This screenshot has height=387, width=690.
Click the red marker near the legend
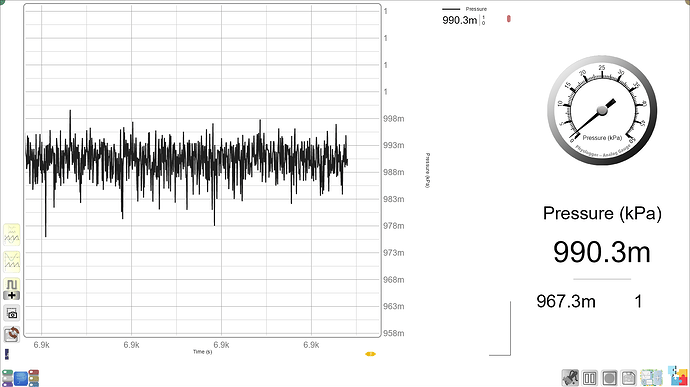509,19
